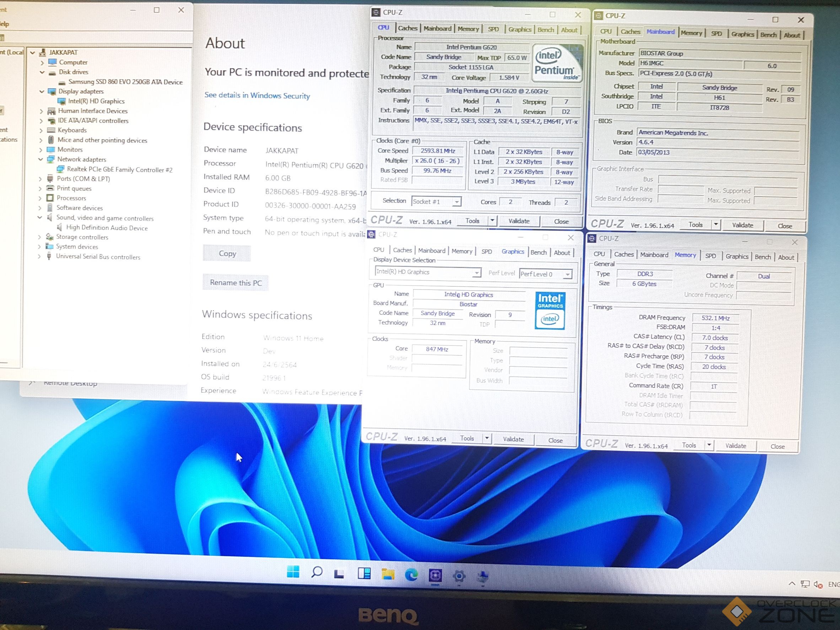Click See details in Windows Security link
Image resolution: width=840 pixels, height=630 pixels.
coord(257,95)
